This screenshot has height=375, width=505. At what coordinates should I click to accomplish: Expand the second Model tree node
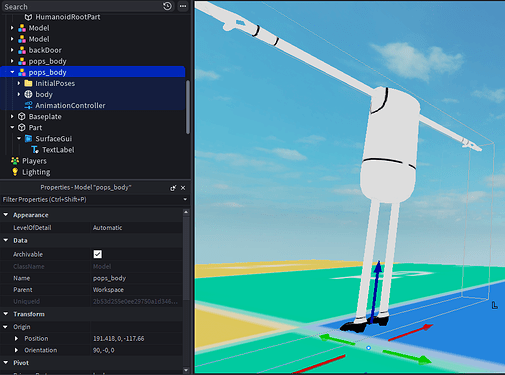pos(12,39)
